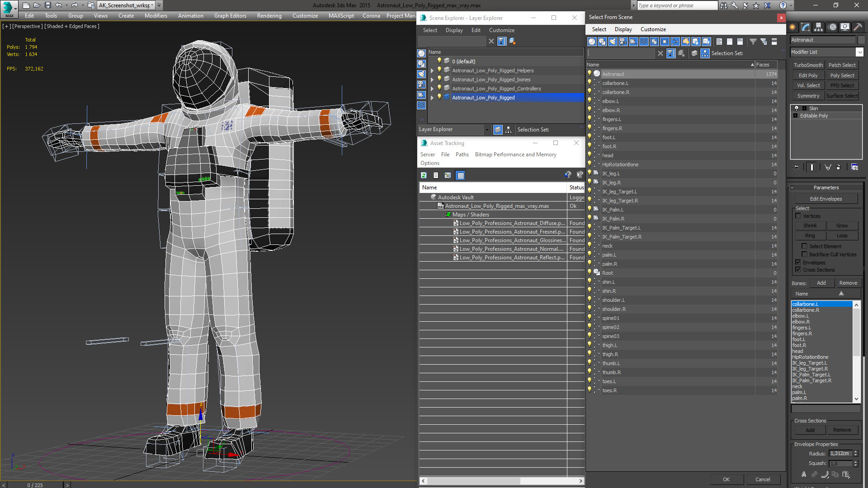868x488 pixels.
Task: Toggle Display Shapes filter in Select From Scene
Action: coord(602,42)
